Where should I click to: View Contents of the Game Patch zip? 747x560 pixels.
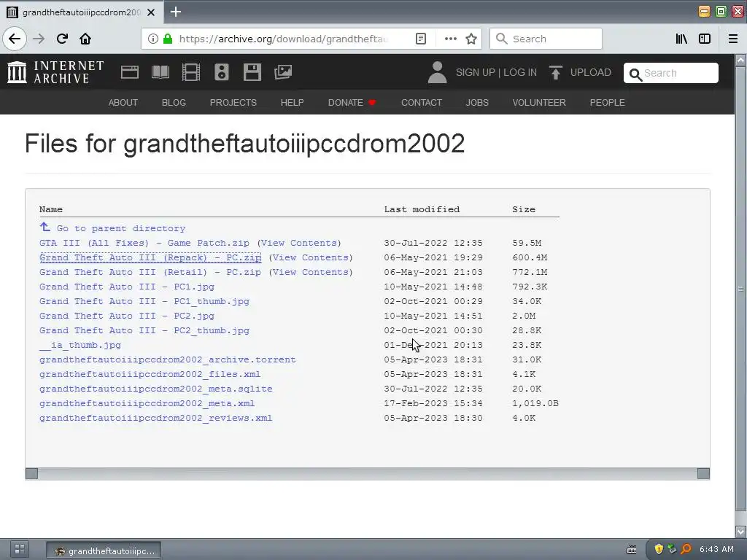(x=299, y=243)
